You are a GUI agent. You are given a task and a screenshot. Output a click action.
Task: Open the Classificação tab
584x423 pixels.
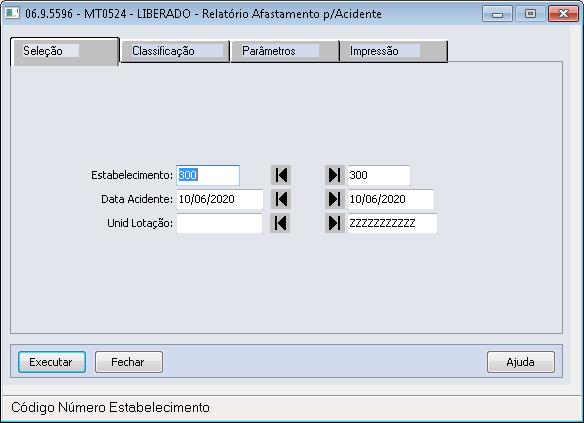(175, 51)
